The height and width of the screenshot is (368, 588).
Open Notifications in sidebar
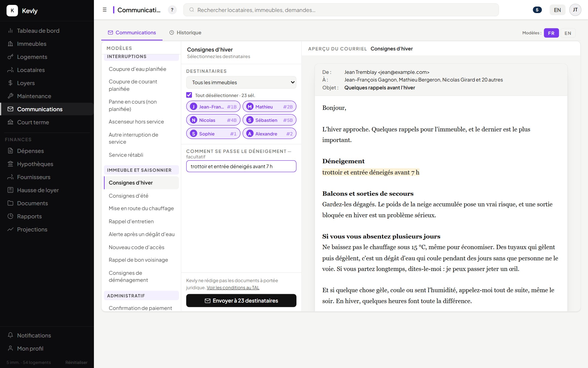[x=47, y=335]
